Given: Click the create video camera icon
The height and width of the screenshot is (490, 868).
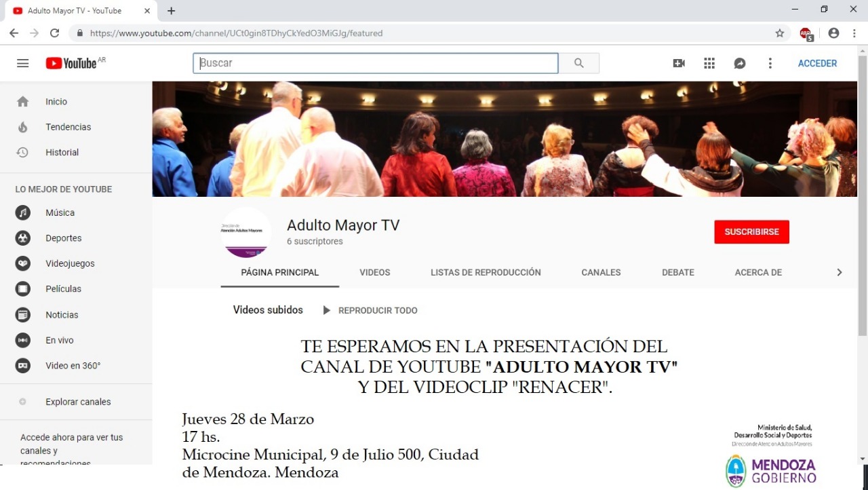Looking at the screenshot, I should click(x=679, y=63).
